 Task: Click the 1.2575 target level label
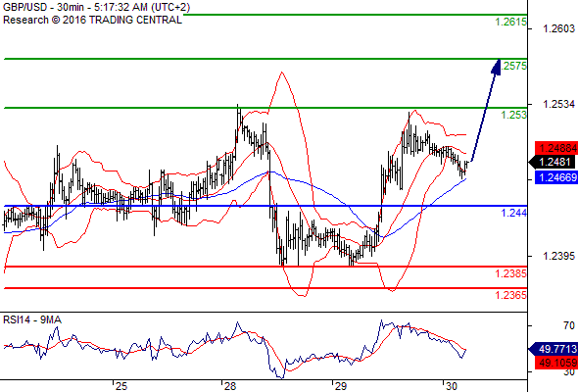[514, 66]
